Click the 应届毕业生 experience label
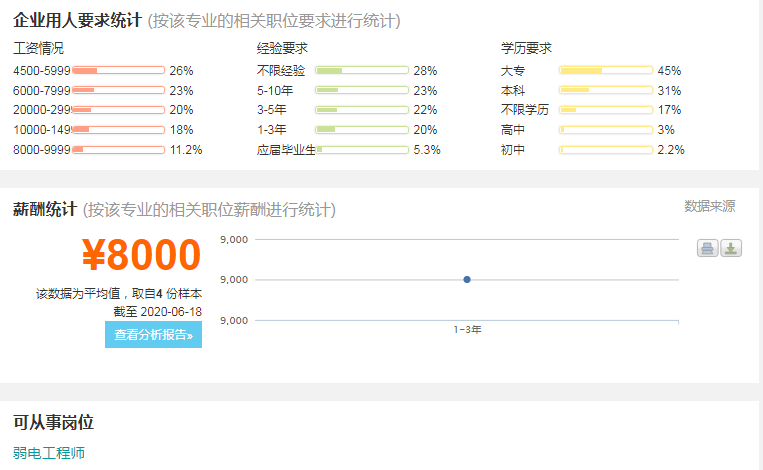763x470 pixels. pyautogui.click(x=286, y=150)
